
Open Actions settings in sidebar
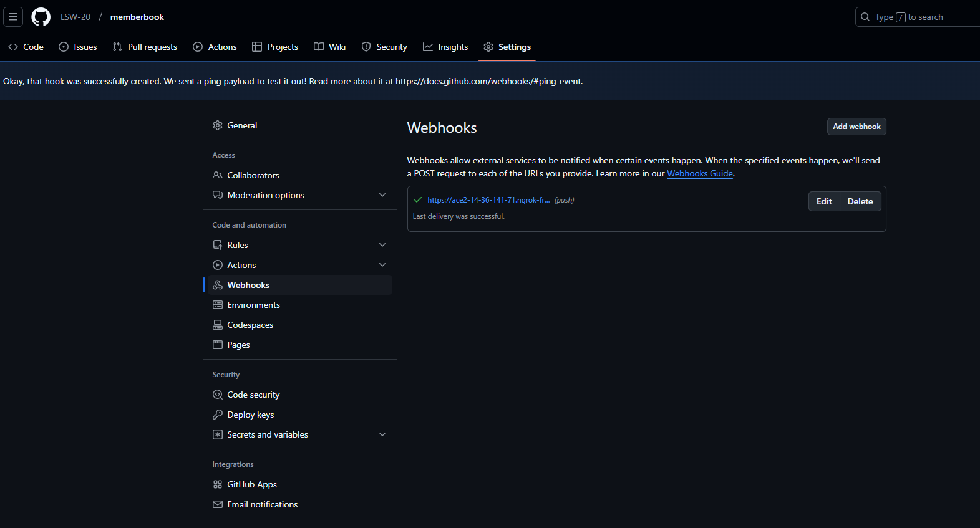[x=300, y=265]
